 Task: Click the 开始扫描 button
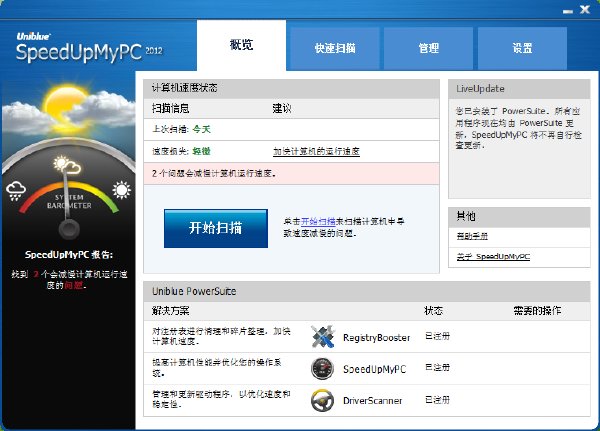(x=216, y=228)
